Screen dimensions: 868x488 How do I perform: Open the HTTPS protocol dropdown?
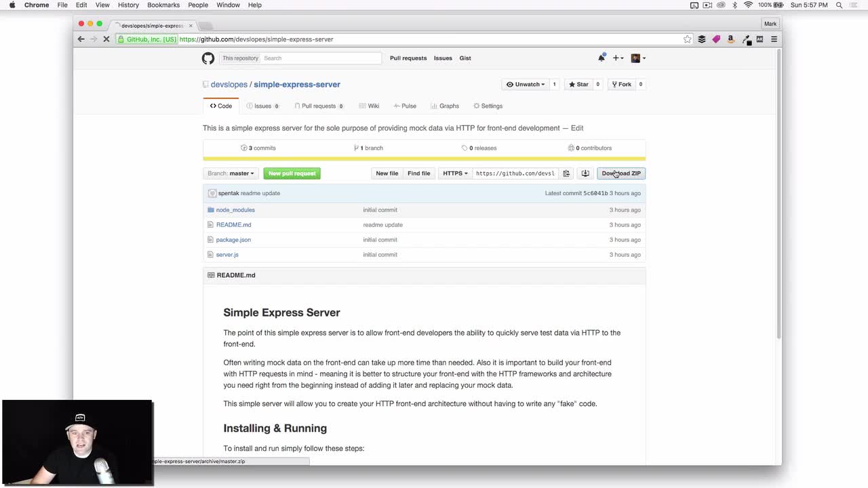(455, 174)
